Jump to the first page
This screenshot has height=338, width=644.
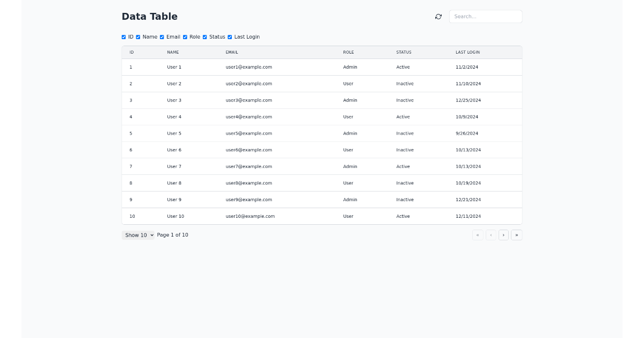point(478,234)
